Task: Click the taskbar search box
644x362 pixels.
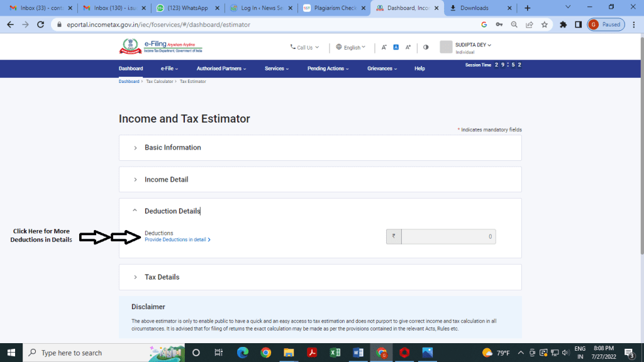Action: (x=104, y=353)
